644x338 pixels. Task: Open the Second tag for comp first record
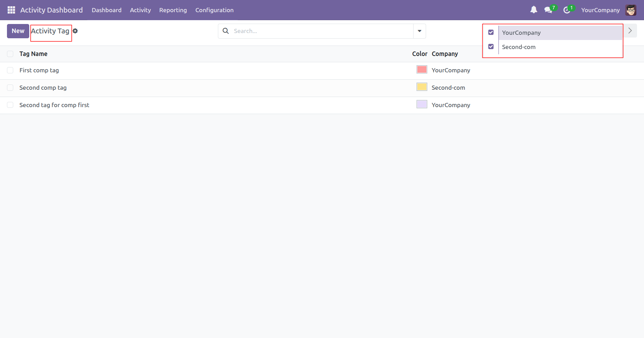coord(54,105)
